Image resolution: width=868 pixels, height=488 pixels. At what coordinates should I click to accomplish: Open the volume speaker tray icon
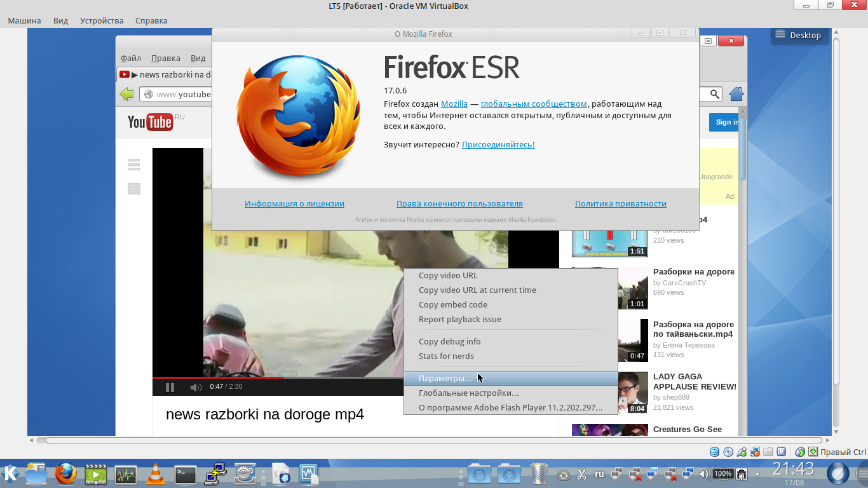point(703,474)
